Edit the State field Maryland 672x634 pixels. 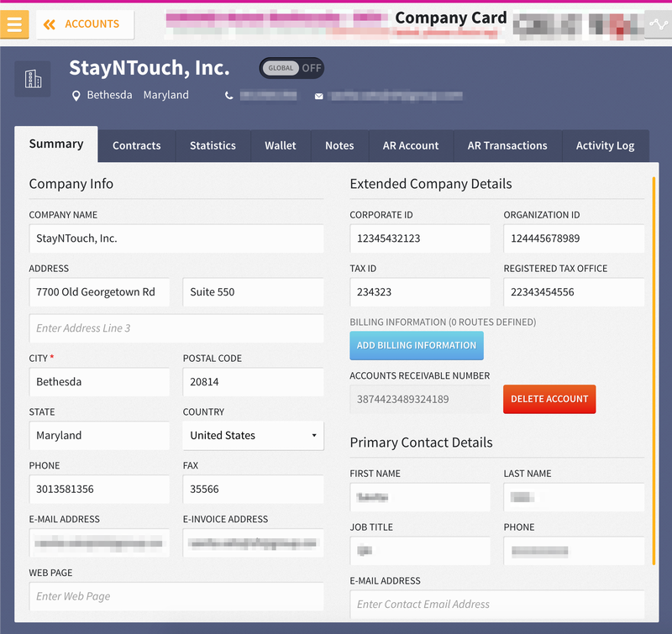(99, 436)
